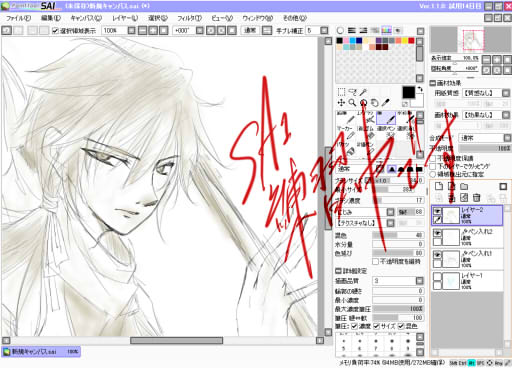Toggle pressure 混色 checkbox
Screen dimensions: 512x368
click(401, 326)
